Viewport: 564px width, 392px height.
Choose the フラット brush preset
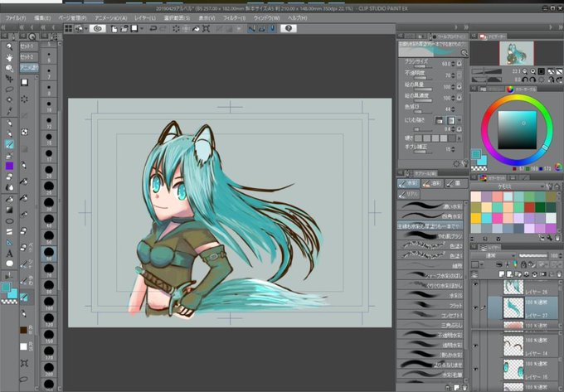pyautogui.click(x=430, y=306)
